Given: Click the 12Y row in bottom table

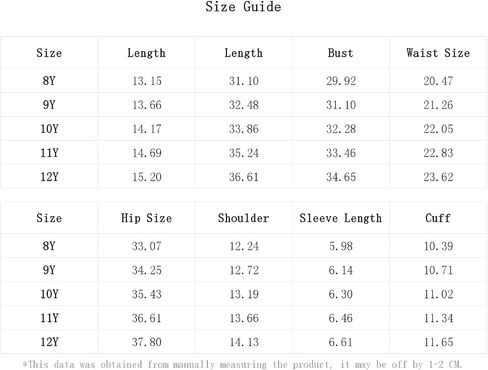Looking at the screenshot, I should (x=243, y=342).
